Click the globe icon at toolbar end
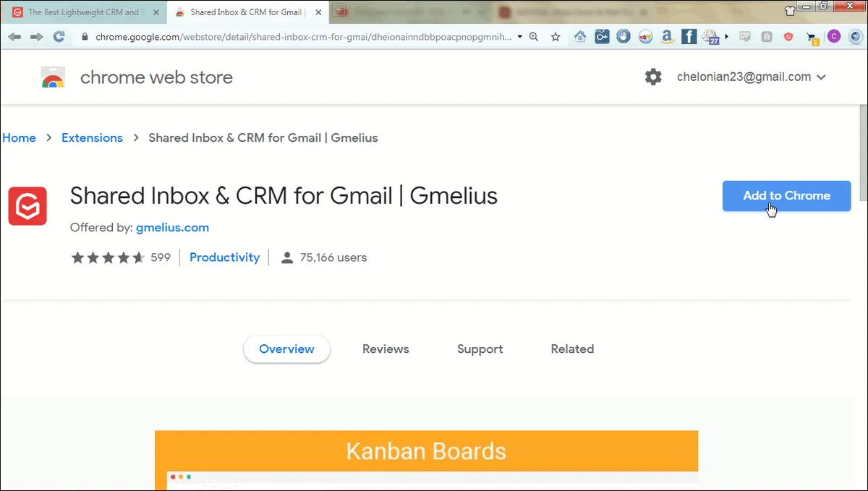Screen dimensions: 868x491 pyautogui.click(x=854, y=36)
